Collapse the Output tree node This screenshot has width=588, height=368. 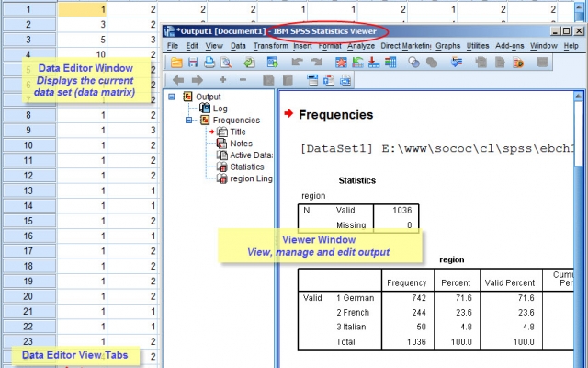coord(172,97)
